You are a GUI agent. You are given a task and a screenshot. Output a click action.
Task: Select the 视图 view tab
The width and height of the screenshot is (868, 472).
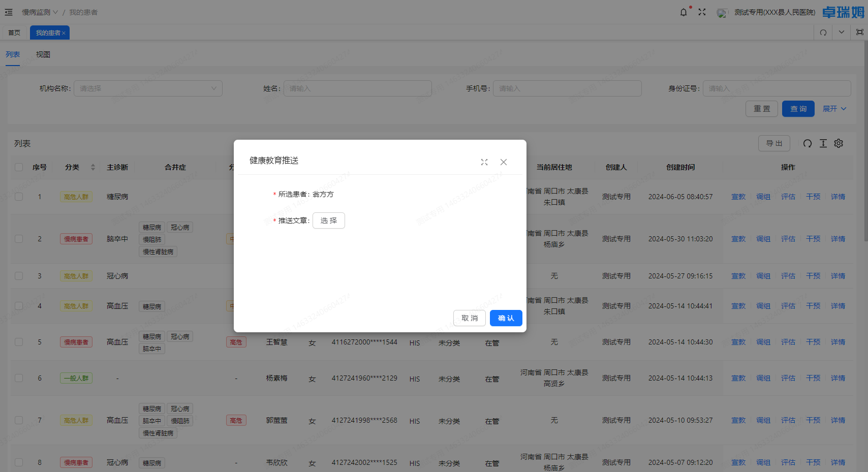pos(43,54)
